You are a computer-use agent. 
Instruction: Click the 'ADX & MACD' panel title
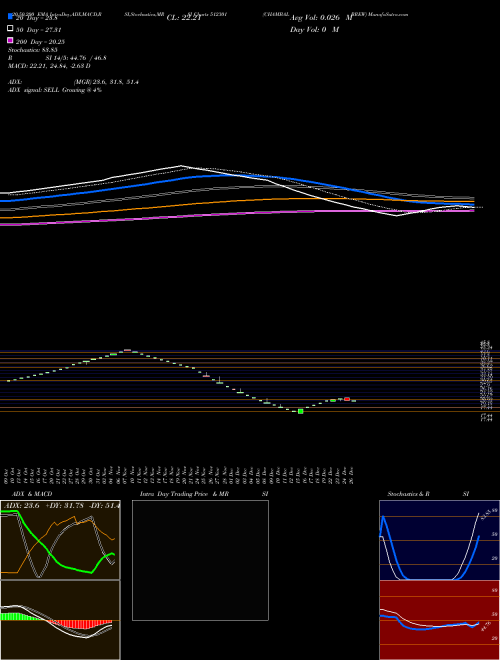tap(32, 494)
